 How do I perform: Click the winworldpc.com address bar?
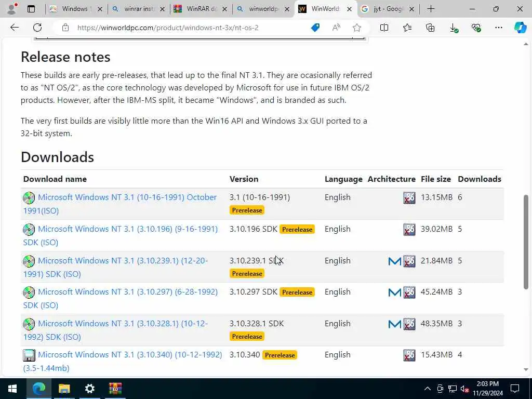coord(168,28)
